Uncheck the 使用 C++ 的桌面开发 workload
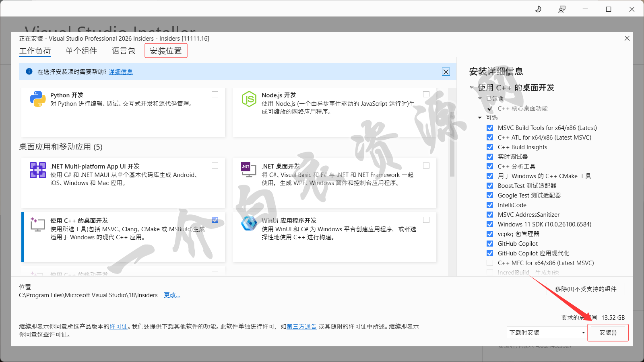 click(215, 220)
